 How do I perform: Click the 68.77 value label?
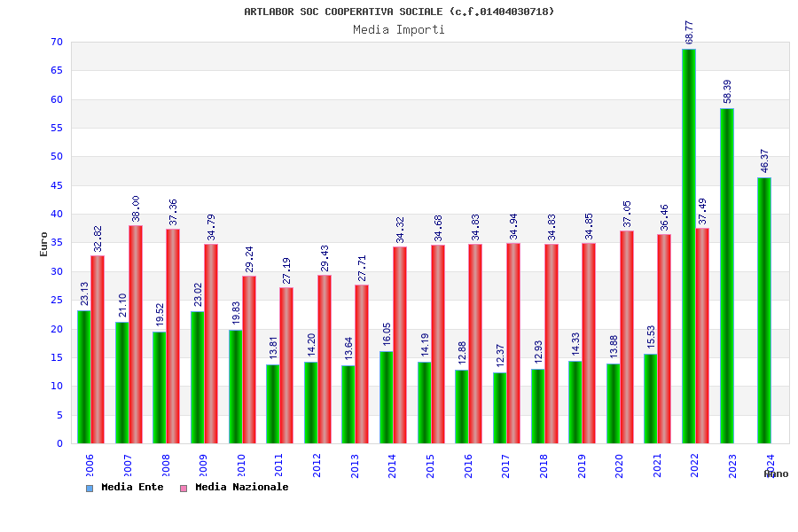[x=689, y=33]
